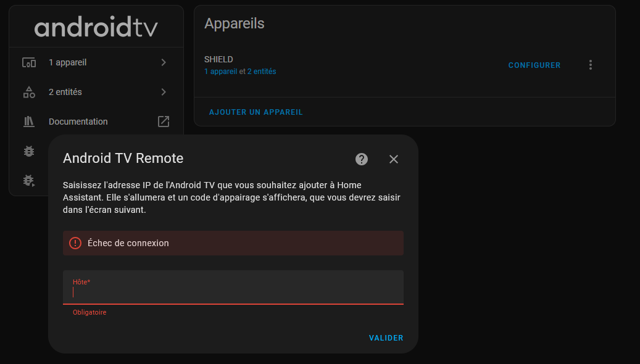
Task: Click the androidtv logo
Action: [96, 27]
